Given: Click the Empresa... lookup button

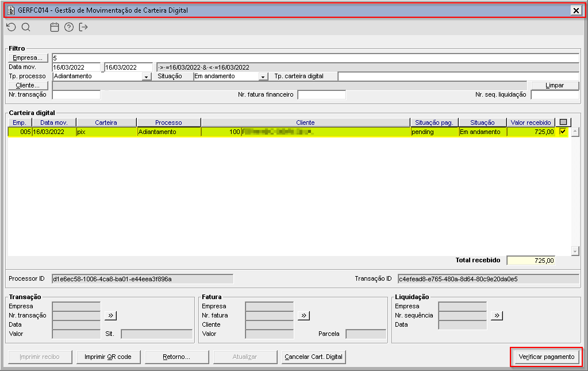Looking at the screenshot, I should click(x=28, y=58).
